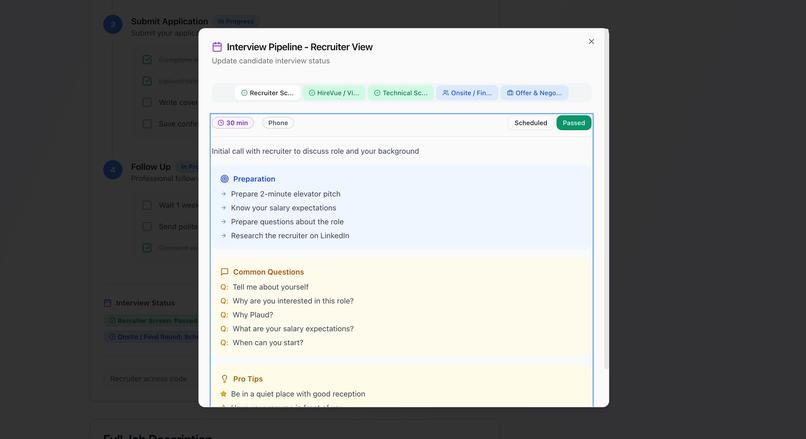Click the calendar icon beside Interview Pipeline title

[x=217, y=47]
